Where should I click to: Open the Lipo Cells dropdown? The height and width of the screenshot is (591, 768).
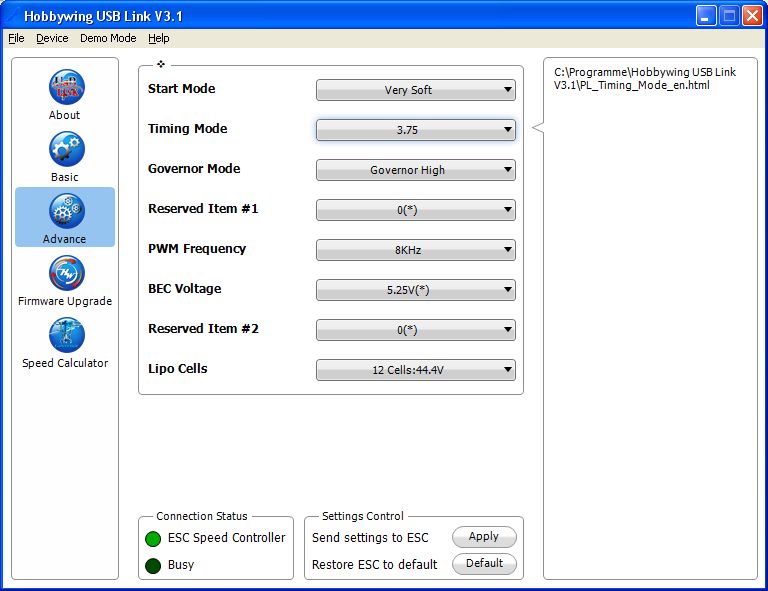pos(415,370)
